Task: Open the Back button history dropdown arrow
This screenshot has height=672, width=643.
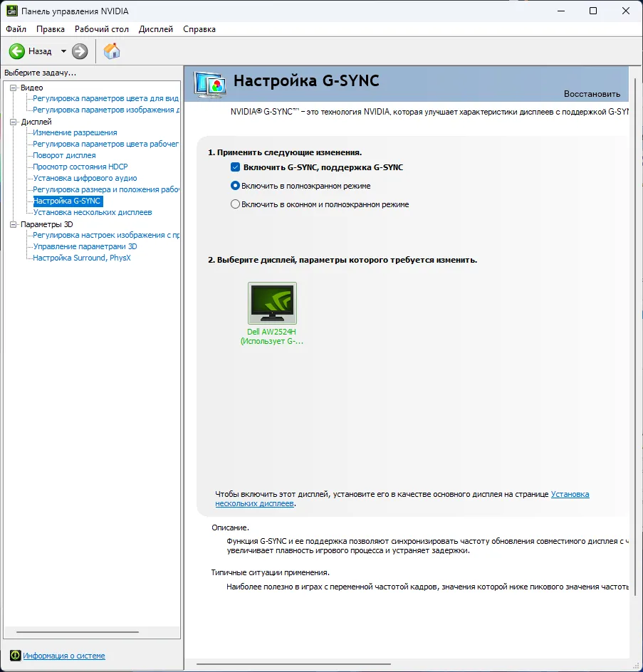Action: click(63, 51)
